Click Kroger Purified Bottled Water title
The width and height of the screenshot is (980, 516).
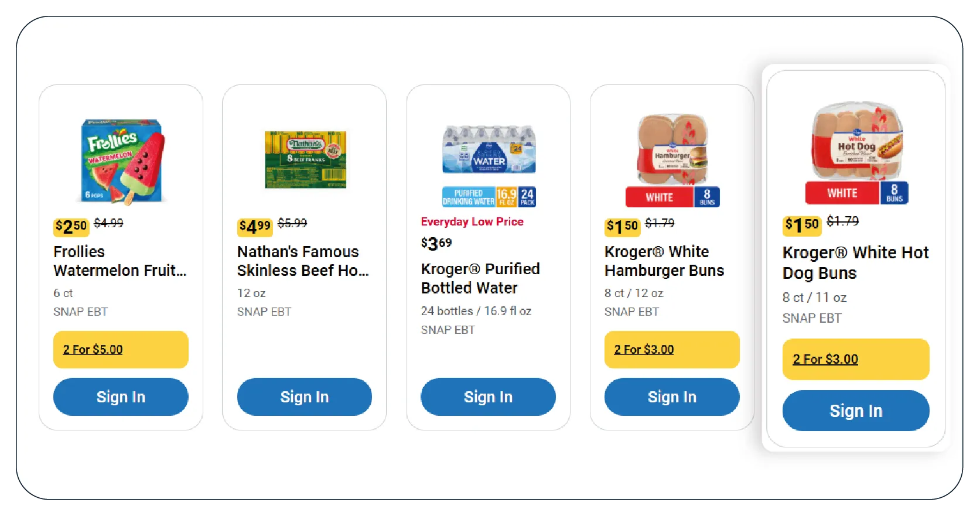tap(480, 278)
